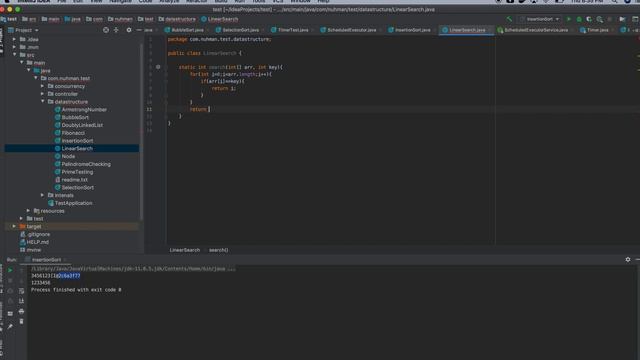
Task: Open PalindromeChecking class in tree
Action: [x=86, y=164]
